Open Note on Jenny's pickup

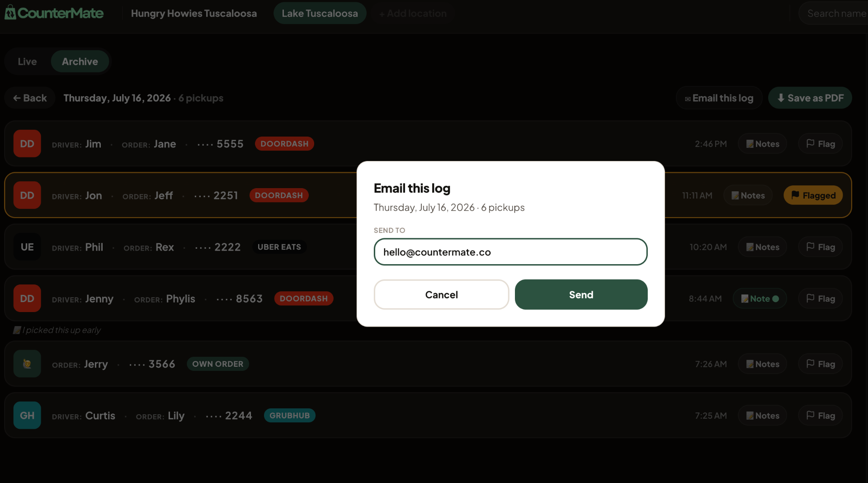coord(760,298)
